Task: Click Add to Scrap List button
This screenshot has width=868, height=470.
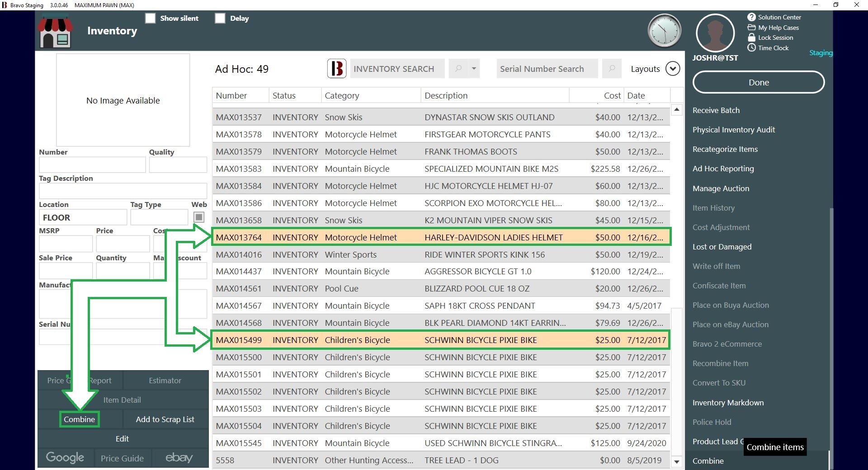Action: (x=165, y=419)
